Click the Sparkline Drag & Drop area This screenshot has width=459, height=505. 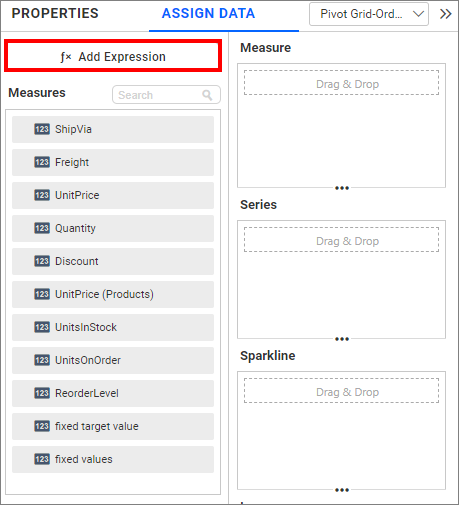341,390
